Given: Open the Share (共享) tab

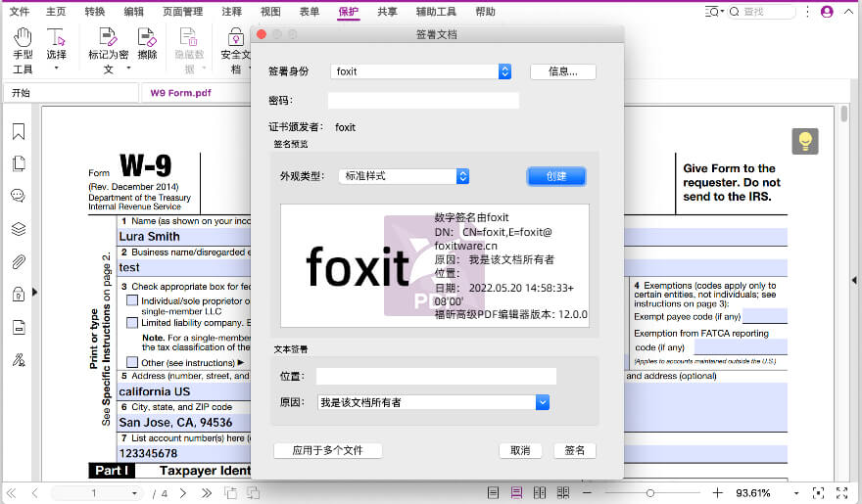Looking at the screenshot, I should (x=387, y=12).
